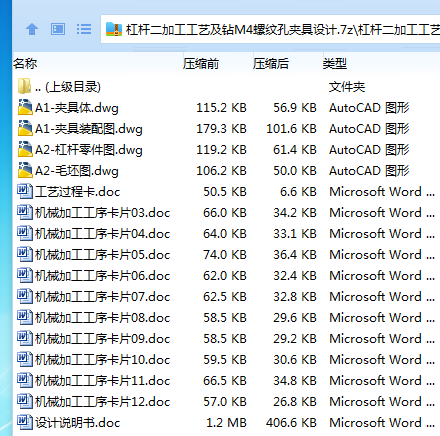Select the file name 设计说明书.doc
This screenshot has width=440, height=436.
pos(77,423)
